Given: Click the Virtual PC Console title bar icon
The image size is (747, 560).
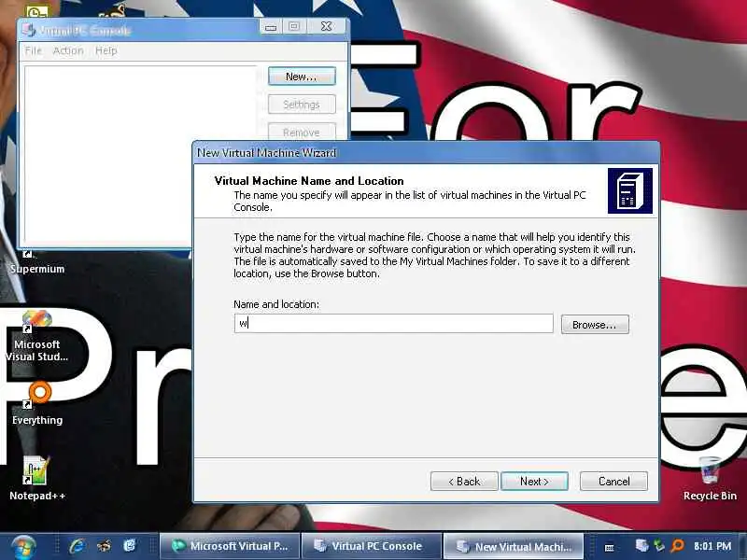Looking at the screenshot, I should click(x=30, y=30).
